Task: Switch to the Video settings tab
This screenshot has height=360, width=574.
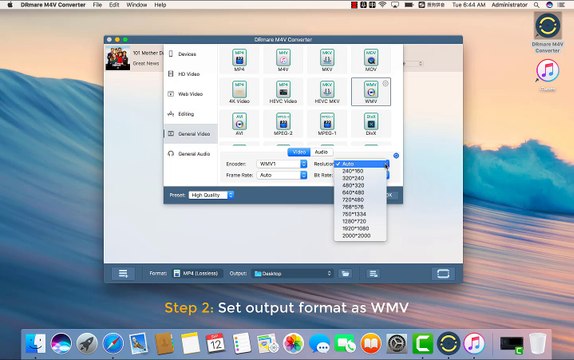Action: point(299,152)
